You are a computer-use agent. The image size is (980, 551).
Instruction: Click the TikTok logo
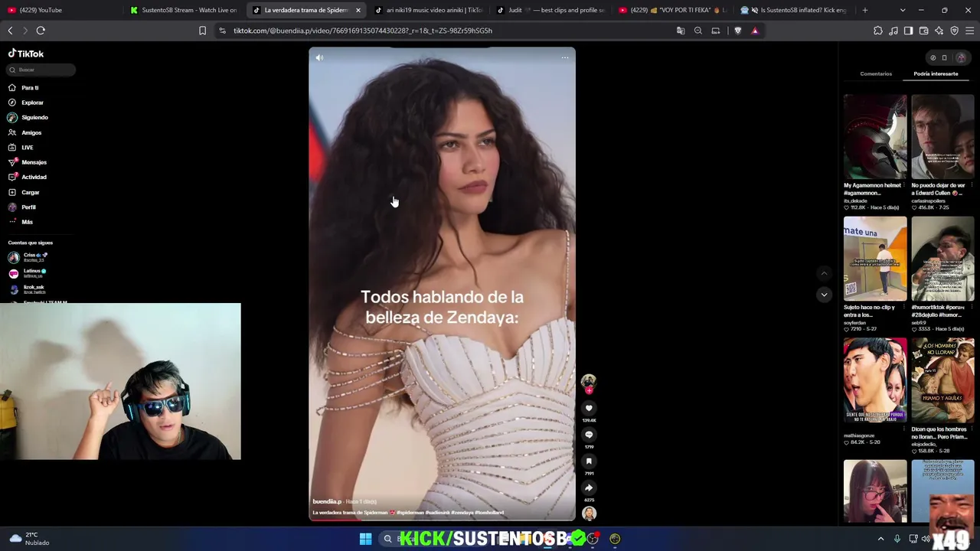(26, 54)
